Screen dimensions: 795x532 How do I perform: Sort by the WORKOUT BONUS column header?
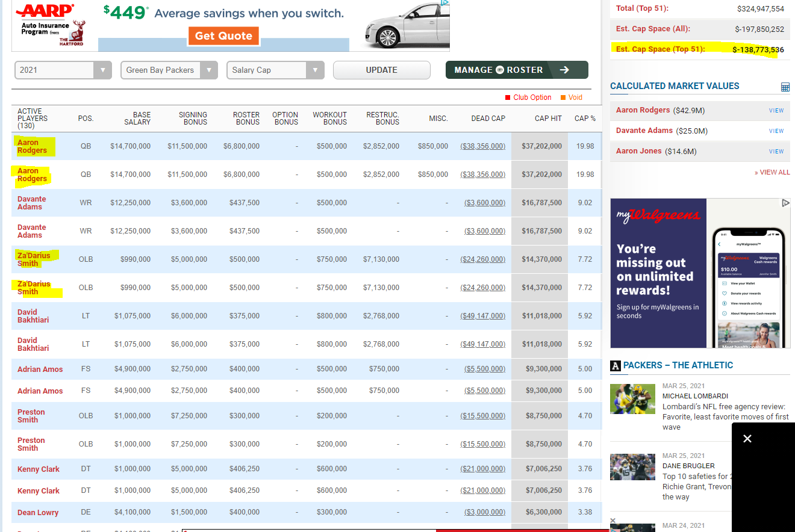pos(329,119)
